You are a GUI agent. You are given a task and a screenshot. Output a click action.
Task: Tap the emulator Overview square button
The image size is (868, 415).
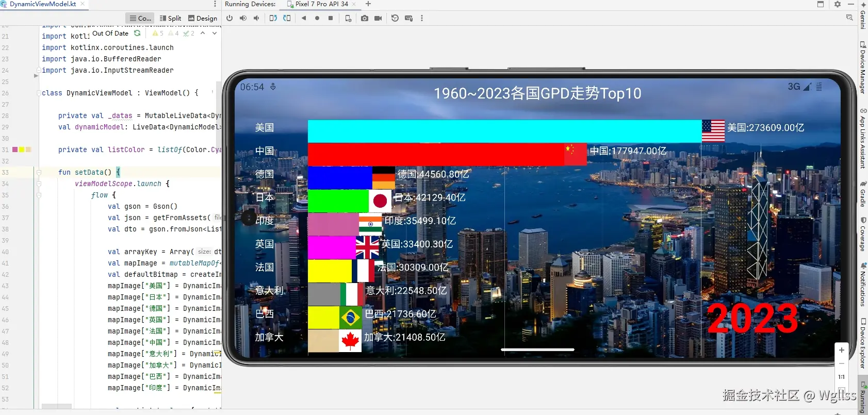pos(331,18)
